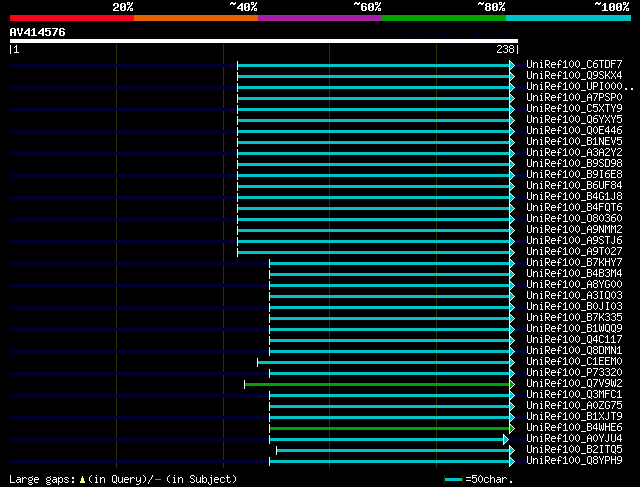Click the cyan ~100% identity legend segment

[x=568, y=18]
